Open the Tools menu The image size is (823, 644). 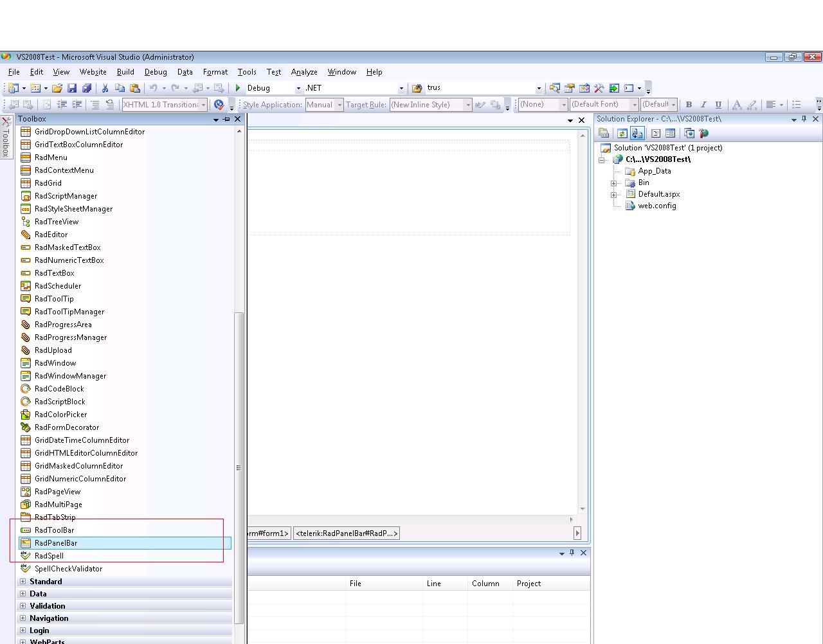pyautogui.click(x=246, y=72)
